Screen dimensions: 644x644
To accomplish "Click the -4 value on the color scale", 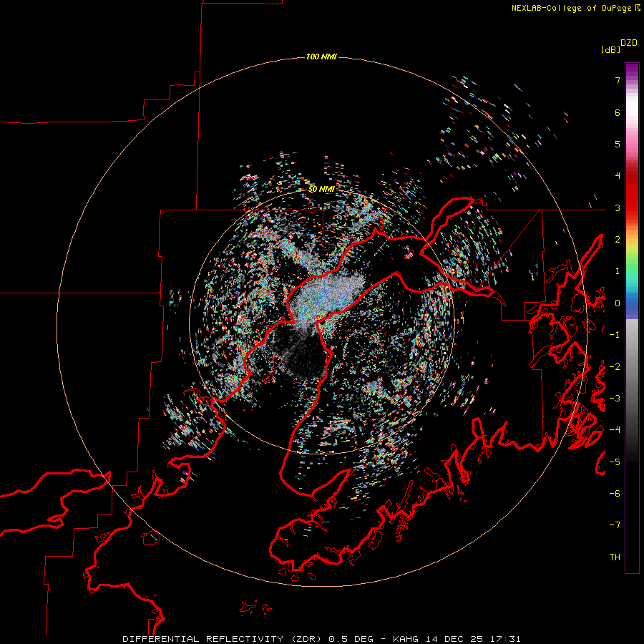I will coord(615,430).
